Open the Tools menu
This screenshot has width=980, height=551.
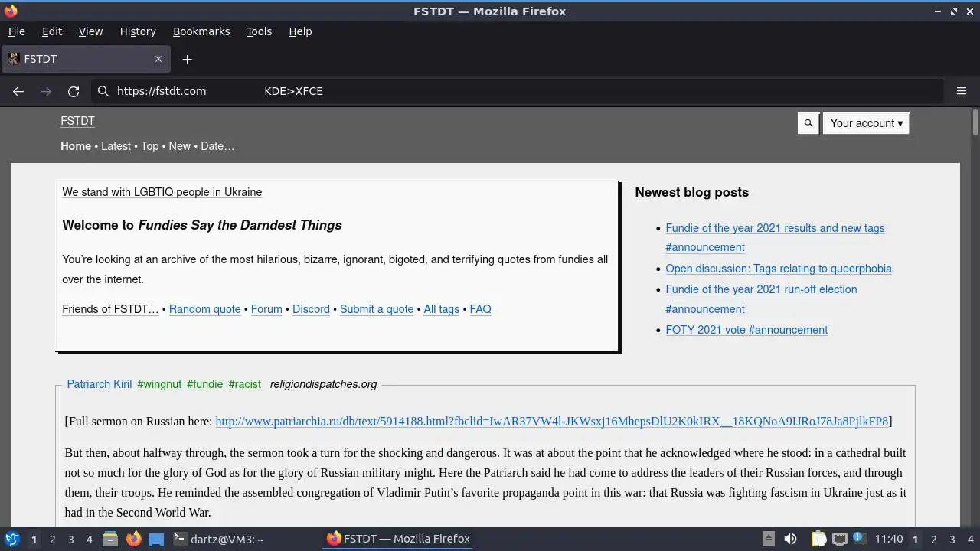259,31
